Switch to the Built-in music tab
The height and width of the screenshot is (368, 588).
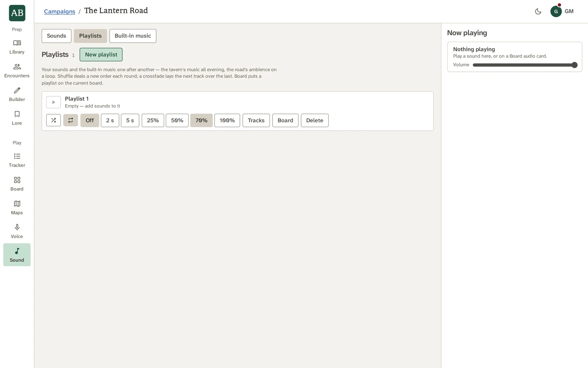pos(133,36)
